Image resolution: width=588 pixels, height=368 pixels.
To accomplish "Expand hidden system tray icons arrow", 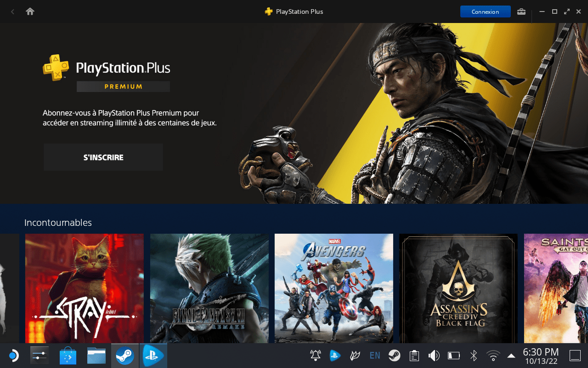I will click(511, 356).
